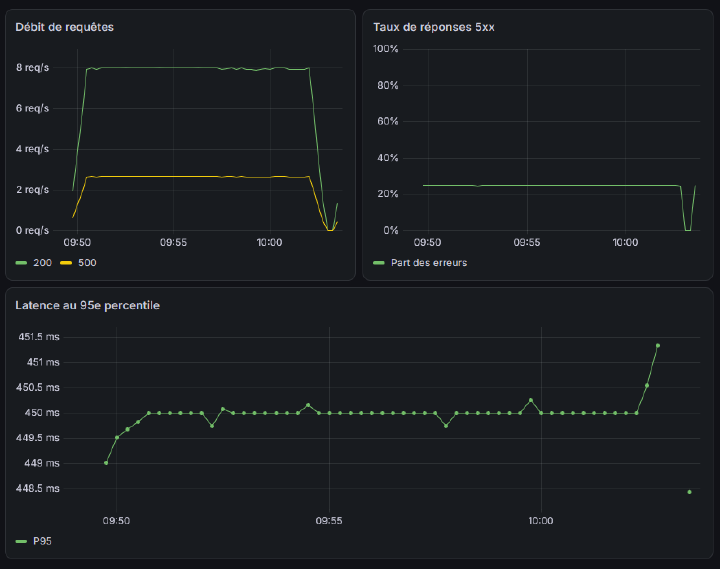
Task: Click the 2 req/s axis label
Action: click(32, 190)
